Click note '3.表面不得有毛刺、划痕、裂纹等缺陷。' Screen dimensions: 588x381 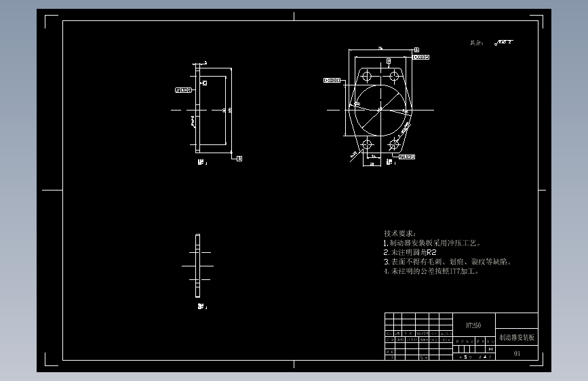(448, 262)
